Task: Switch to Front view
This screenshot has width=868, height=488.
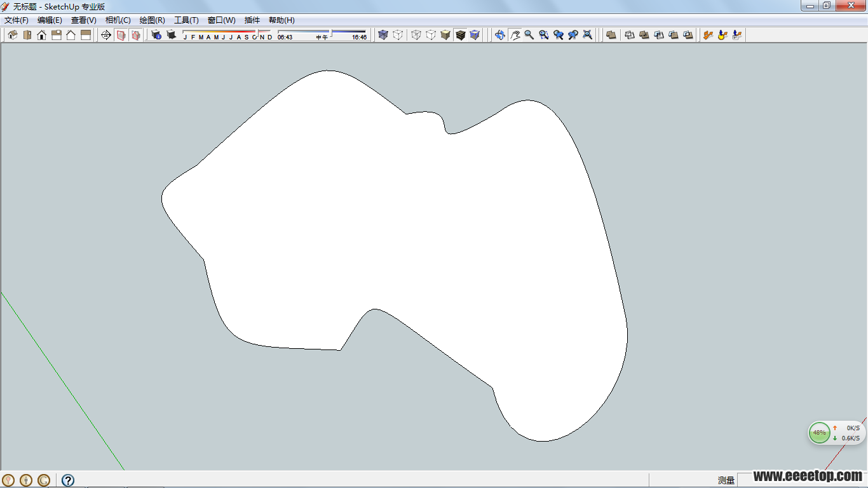Action: (41, 35)
